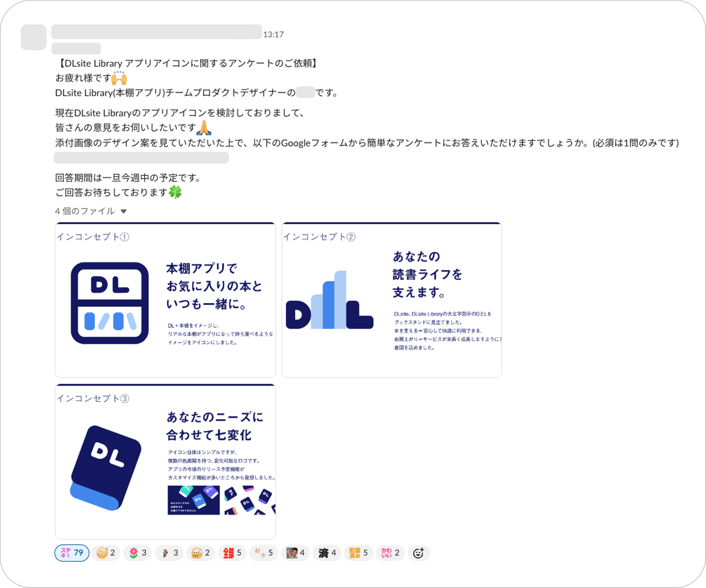Open the add reaction emoji picker
Screen dimensions: 706x588
[419, 553]
